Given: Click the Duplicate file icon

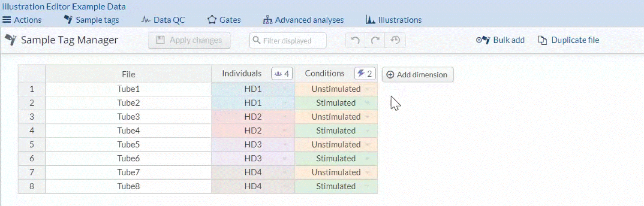Looking at the screenshot, I should (x=542, y=40).
